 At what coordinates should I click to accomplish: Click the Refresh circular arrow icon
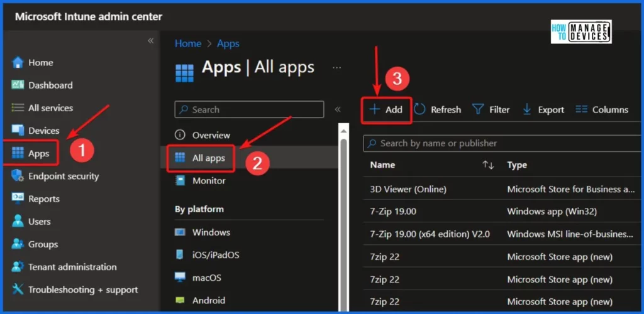(x=419, y=109)
